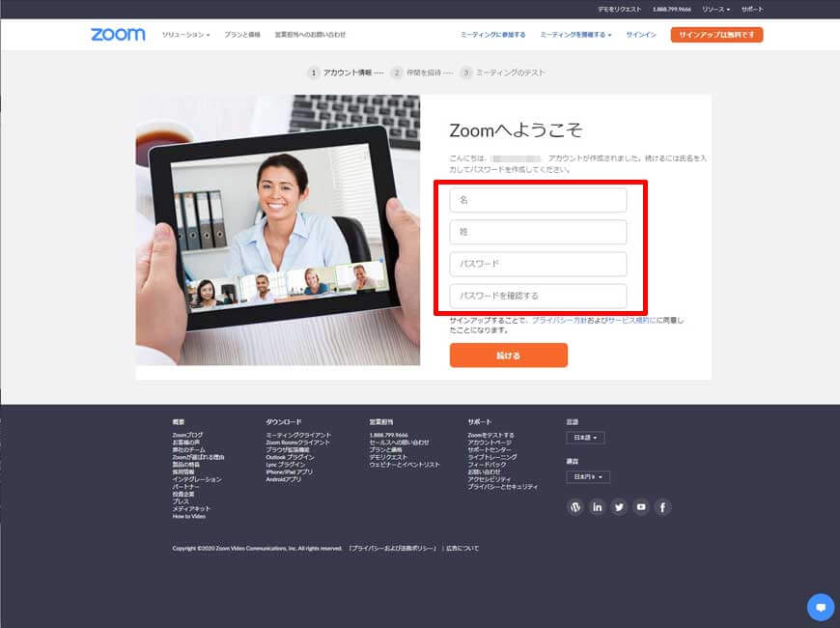Click the Zoomへようこそ heading
840x628 pixels.
tap(516, 130)
